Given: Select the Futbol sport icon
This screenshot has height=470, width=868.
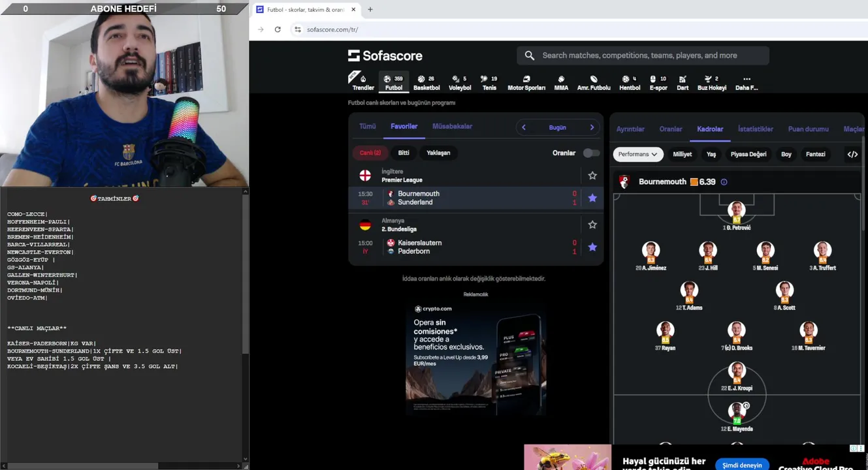Looking at the screenshot, I should coord(393,82).
